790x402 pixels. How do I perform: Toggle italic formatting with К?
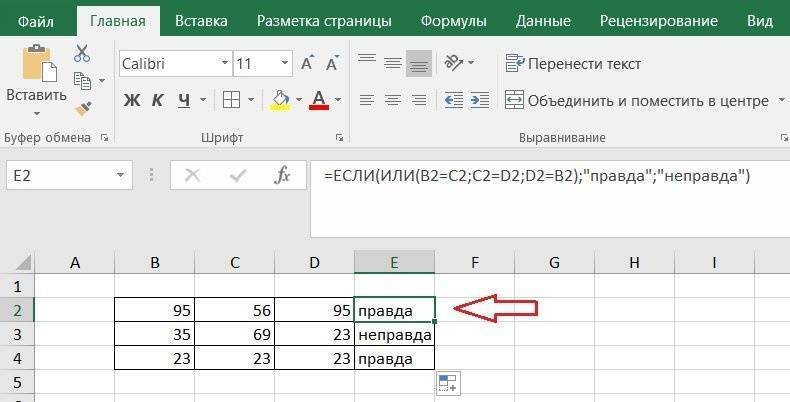point(158,100)
